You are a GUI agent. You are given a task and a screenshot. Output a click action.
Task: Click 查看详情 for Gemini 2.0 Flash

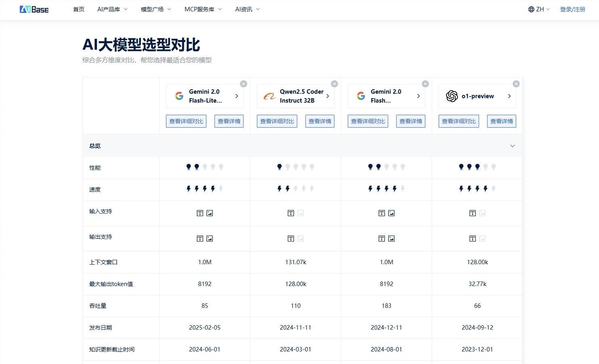coord(411,121)
